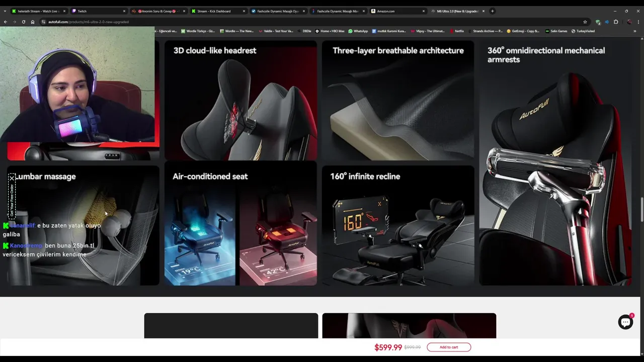Open the GetEmoji - Copy &... bookmark

tap(523, 31)
